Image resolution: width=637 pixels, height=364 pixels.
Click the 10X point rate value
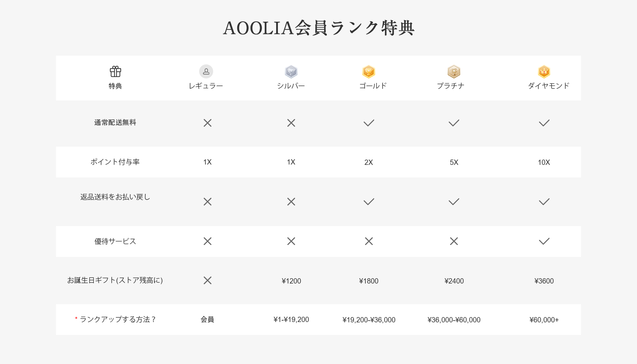click(x=544, y=162)
